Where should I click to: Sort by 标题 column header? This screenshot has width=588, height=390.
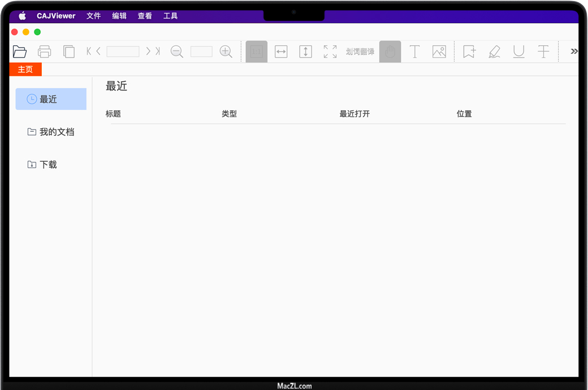pos(113,114)
